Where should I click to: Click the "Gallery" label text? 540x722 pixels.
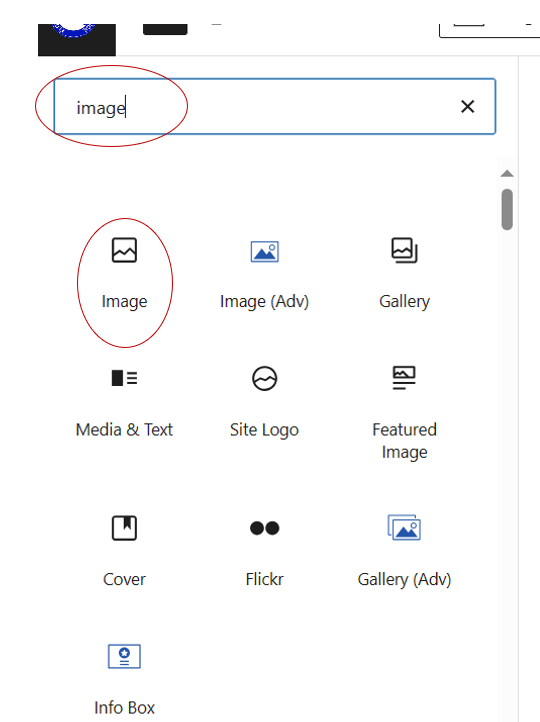[404, 302]
